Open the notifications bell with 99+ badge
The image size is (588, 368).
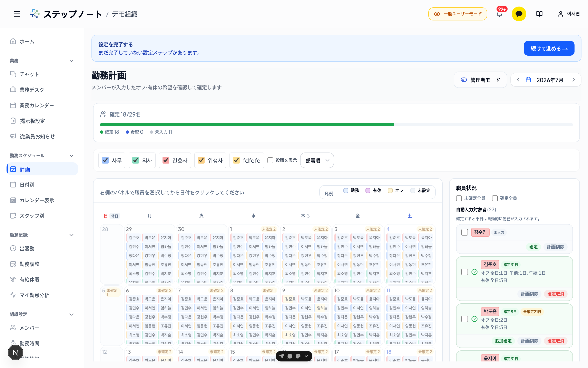[499, 14]
